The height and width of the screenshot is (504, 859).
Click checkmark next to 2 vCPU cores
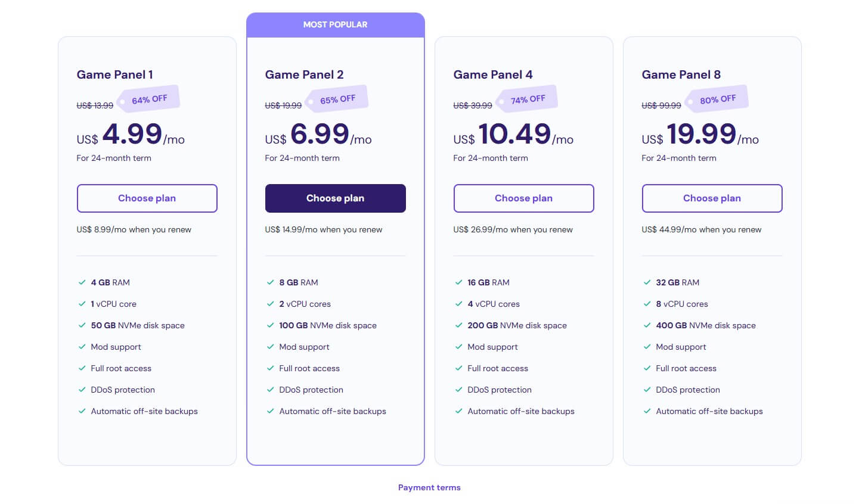pos(270,304)
